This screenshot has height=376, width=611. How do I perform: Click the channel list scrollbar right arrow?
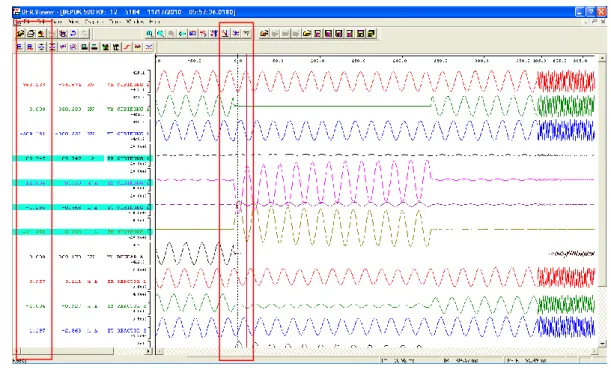pyautogui.click(x=148, y=351)
